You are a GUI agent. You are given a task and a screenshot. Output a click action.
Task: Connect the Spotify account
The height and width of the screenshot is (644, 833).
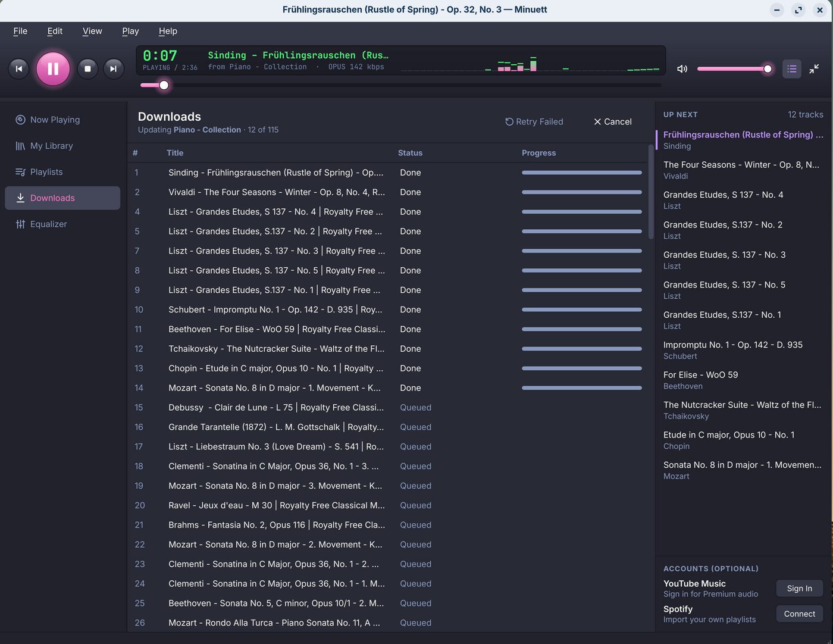[799, 614]
